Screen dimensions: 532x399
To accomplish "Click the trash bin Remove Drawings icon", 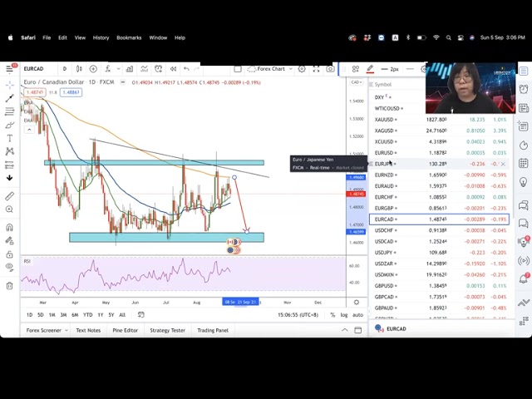I will (x=10, y=286).
